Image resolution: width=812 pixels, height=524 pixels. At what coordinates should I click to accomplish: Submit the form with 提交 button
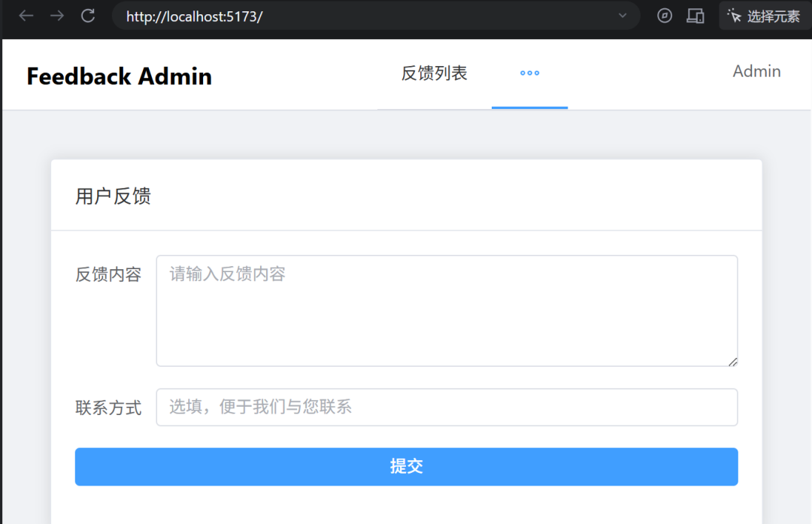click(407, 467)
